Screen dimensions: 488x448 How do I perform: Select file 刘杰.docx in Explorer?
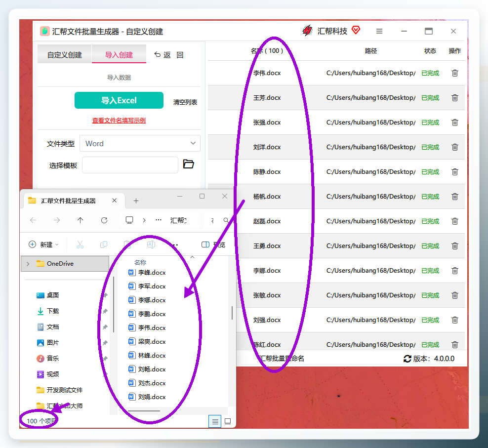147,383
